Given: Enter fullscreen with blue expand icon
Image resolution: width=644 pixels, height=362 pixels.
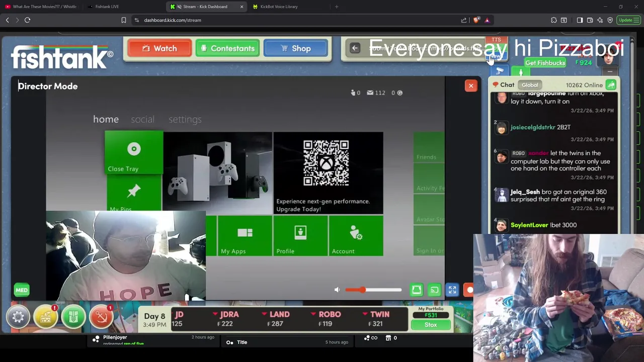Looking at the screenshot, I should tap(452, 290).
